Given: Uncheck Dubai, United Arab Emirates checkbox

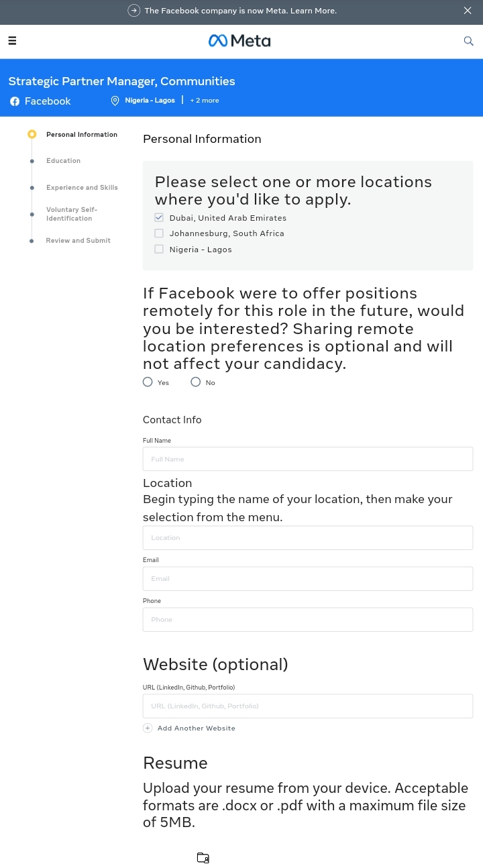Looking at the screenshot, I should 159,217.
